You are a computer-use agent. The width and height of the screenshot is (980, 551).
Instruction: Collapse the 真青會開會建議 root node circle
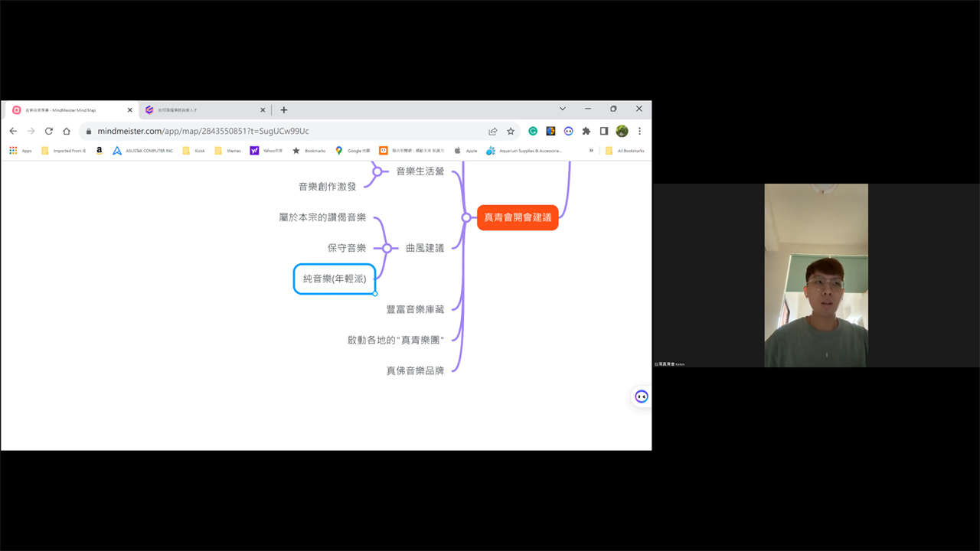tap(466, 217)
